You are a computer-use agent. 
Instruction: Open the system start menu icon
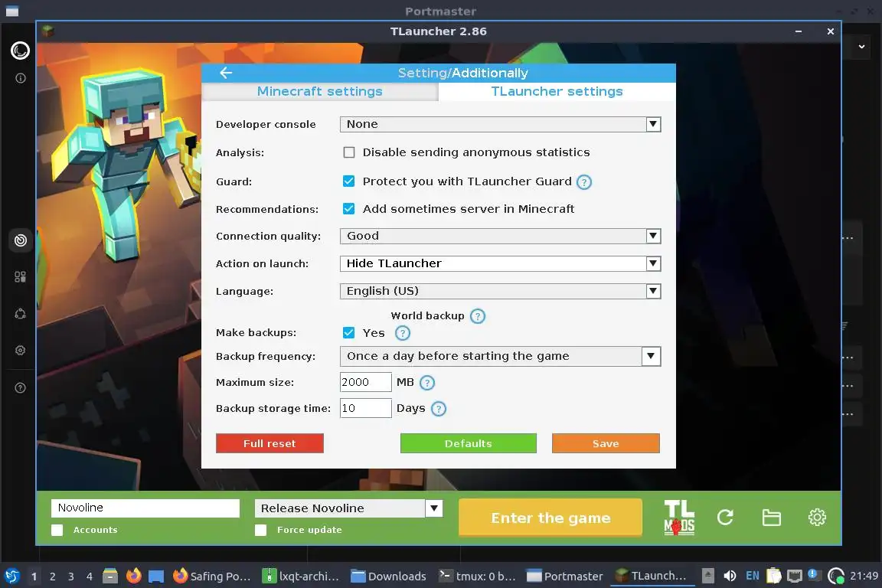[x=11, y=577]
